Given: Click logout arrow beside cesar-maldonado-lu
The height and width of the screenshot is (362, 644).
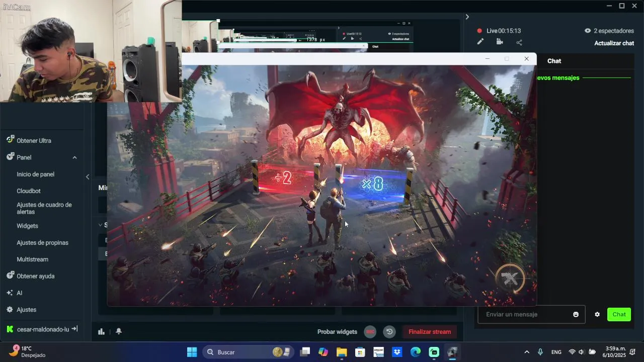Looking at the screenshot, I should click(x=74, y=329).
